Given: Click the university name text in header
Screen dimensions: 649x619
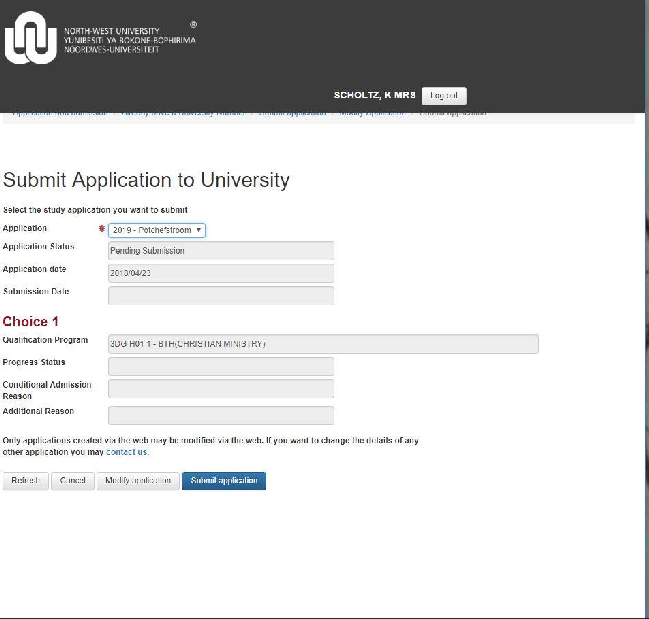Looking at the screenshot, I should (129, 40).
